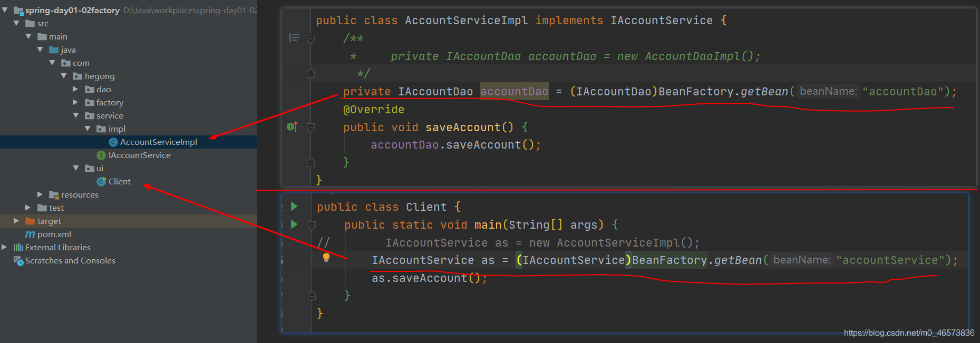Fold the main method body

(x=312, y=225)
